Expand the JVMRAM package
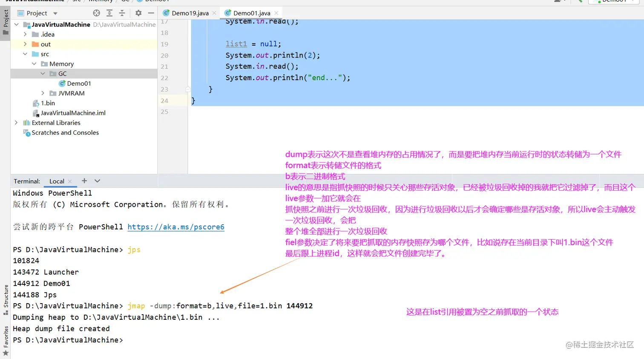This screenshot has height=359, width=644. (x=43, y=93)
